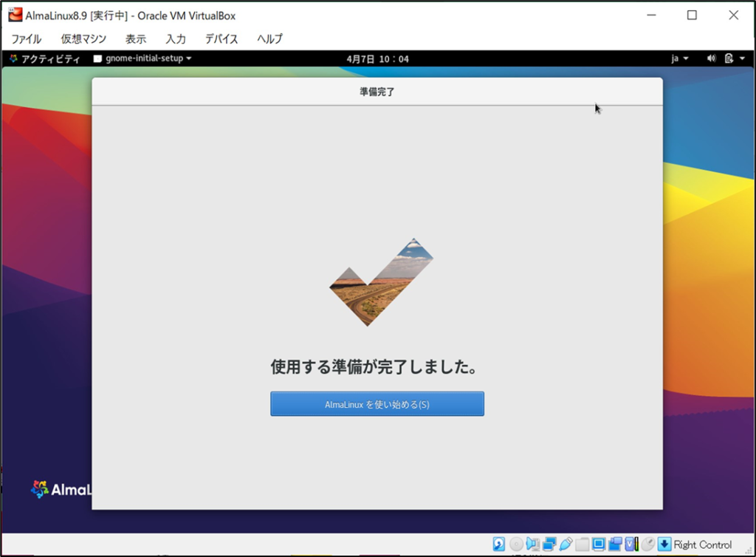Click the optical disc drive status icon
This screenshot has height=557, width=756.
tap(516, 544)
